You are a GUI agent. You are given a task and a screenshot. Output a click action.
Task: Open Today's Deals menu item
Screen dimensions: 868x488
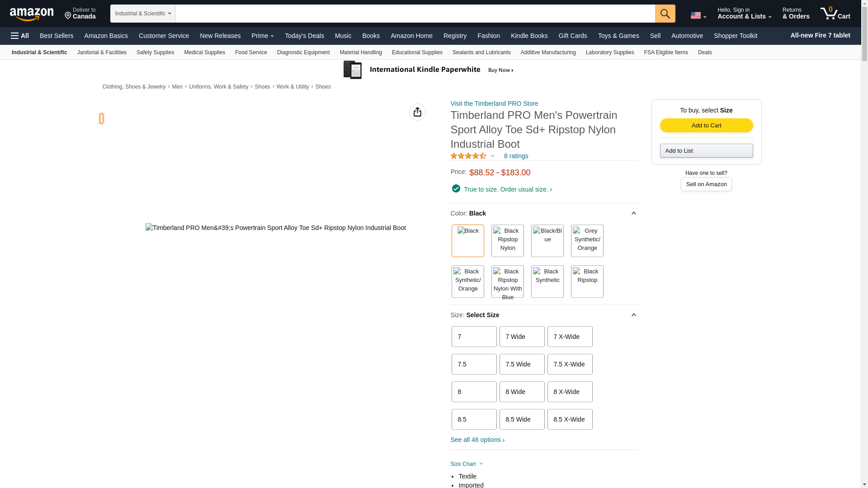pos(304,36)
